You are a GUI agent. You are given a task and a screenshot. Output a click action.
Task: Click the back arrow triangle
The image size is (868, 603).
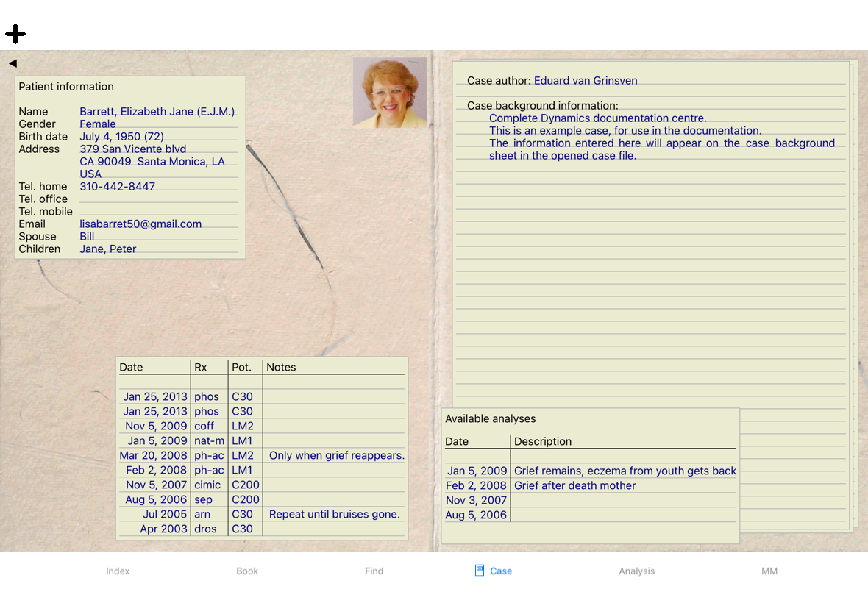[13, 63]
